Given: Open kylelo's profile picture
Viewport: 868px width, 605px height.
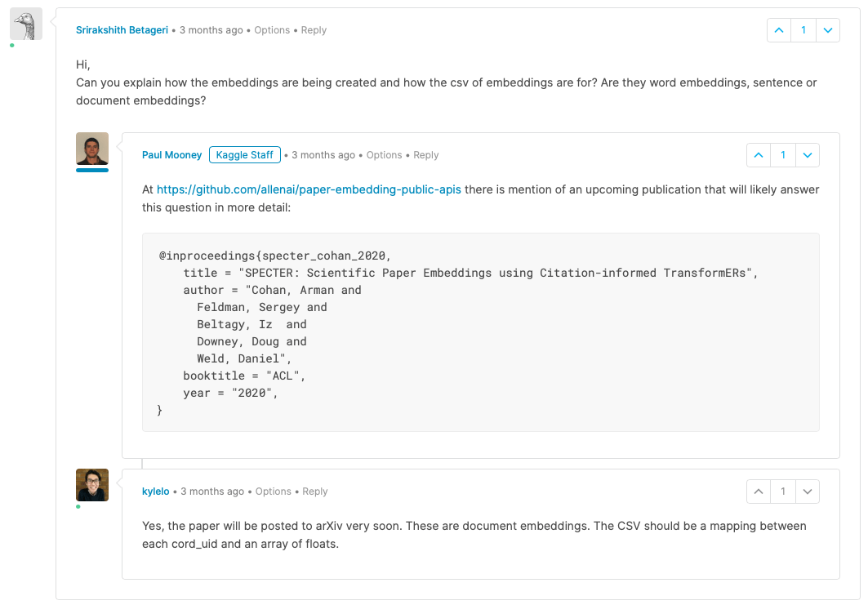Looking at the screenshot, I should coord(92,485).
